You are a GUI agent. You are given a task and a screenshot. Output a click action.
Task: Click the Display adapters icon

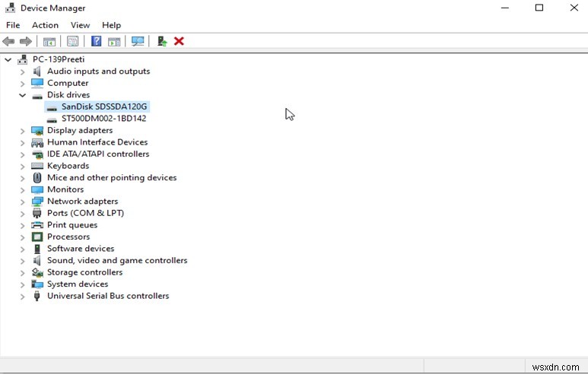(x=37, y=131)
